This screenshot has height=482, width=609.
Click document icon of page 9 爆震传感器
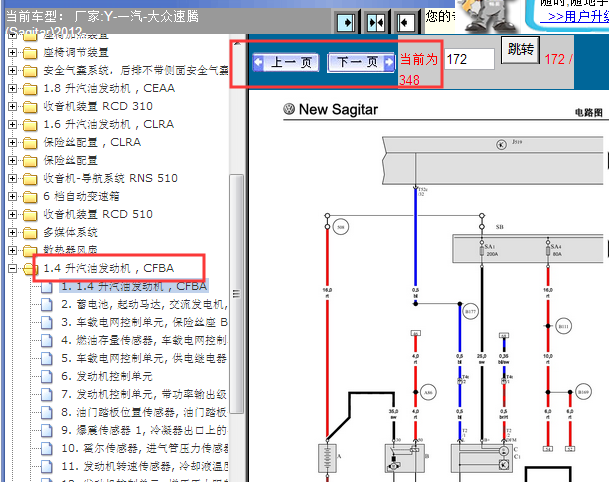(x=47, y=430)
